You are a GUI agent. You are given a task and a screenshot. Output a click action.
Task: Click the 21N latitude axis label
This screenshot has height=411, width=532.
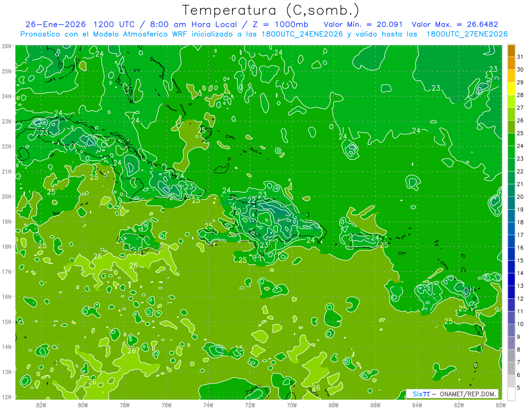6,171
